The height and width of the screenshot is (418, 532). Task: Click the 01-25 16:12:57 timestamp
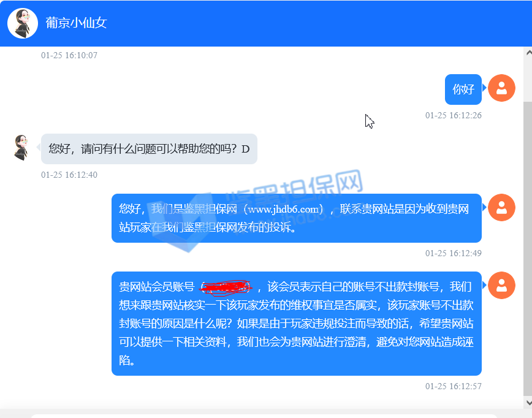[454, 386]
